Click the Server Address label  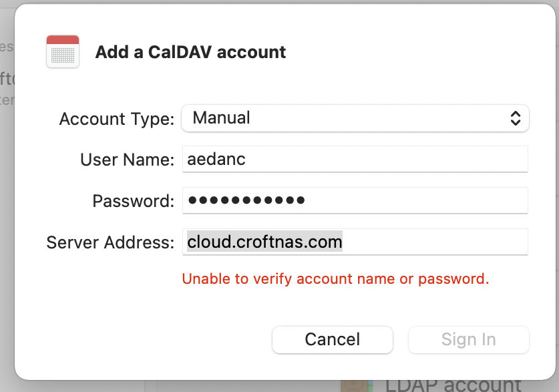(110, 242)
